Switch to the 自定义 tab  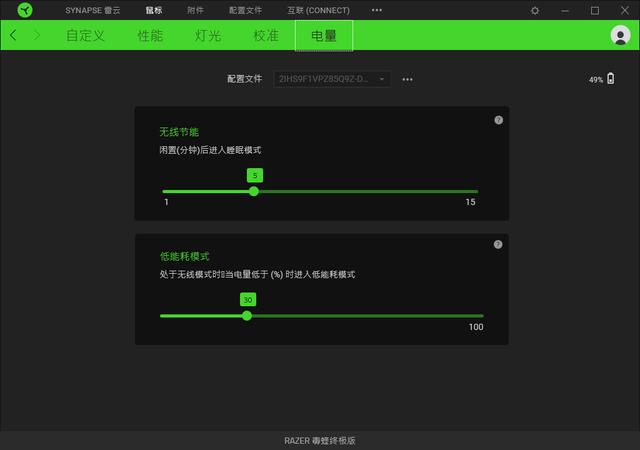pos(85,36)
